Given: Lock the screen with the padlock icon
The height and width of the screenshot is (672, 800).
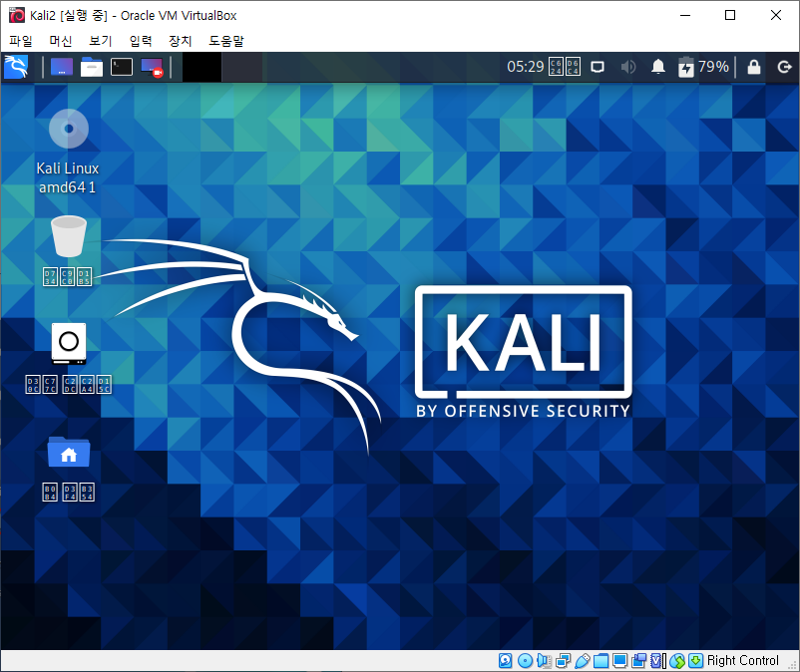Looking at the screenshot, I should pyautogui.click(x=753, y=67).
